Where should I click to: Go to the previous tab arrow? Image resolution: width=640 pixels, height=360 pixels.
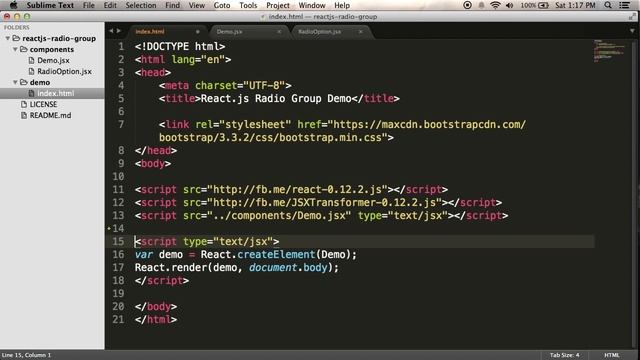(111, 31)
